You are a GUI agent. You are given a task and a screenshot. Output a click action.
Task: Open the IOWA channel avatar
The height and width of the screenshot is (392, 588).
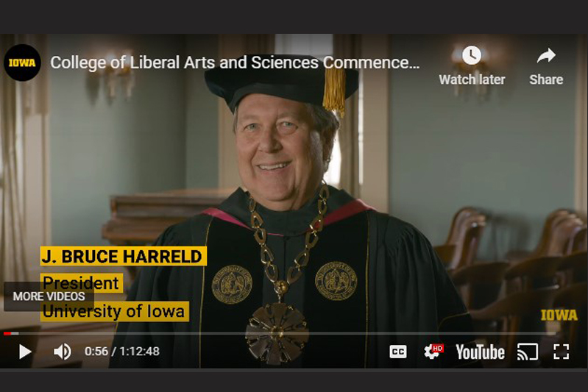pyautogui.click(x=22, y=63)
